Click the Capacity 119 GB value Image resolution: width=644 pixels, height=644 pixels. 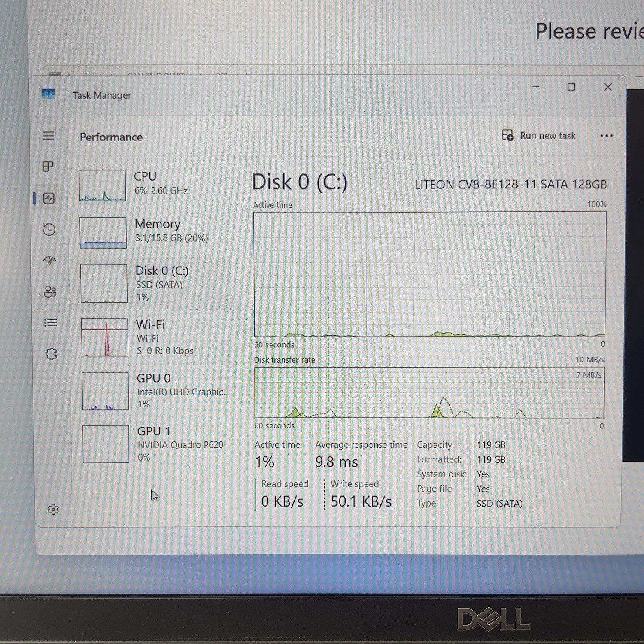[x=491, y=445]
